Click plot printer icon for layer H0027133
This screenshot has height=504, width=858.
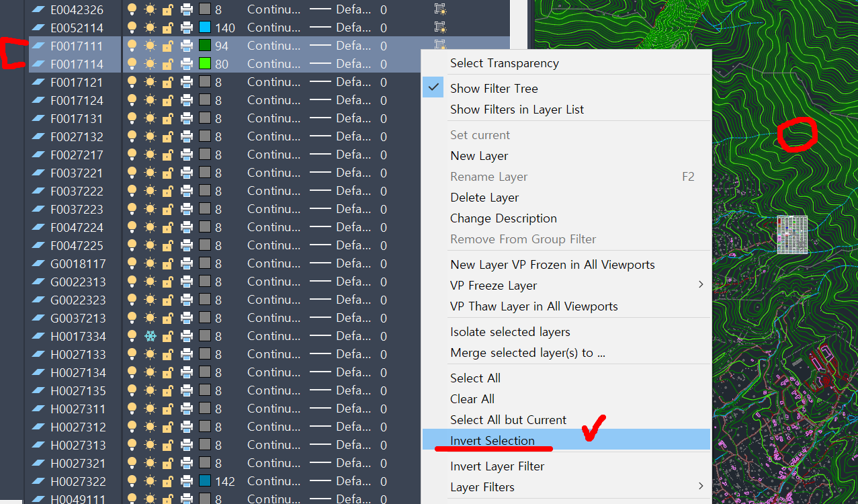[187, 354]
